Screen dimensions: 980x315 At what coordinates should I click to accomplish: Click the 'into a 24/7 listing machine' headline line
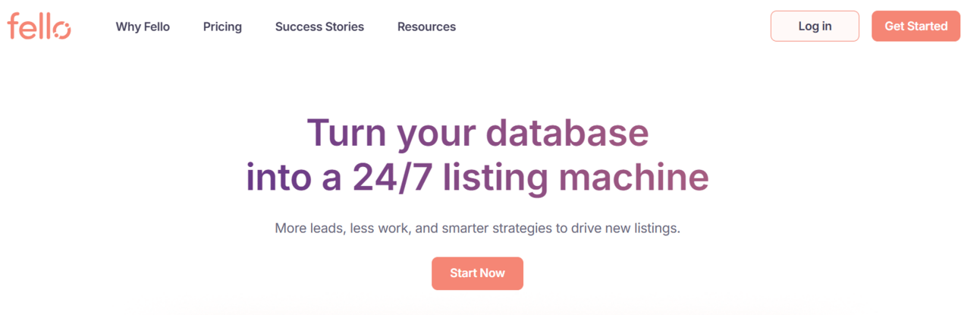[477, 178]
